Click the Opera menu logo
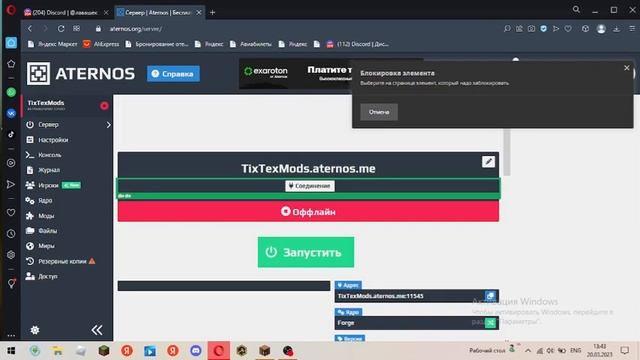640x360 pixels. coord(11,10)
